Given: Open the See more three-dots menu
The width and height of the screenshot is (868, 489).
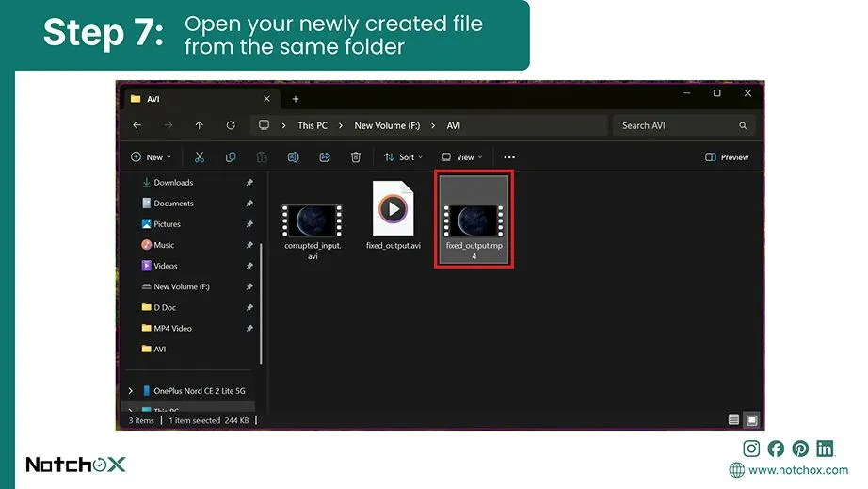Looking at the screenshot, I should [x=509, y=157].
